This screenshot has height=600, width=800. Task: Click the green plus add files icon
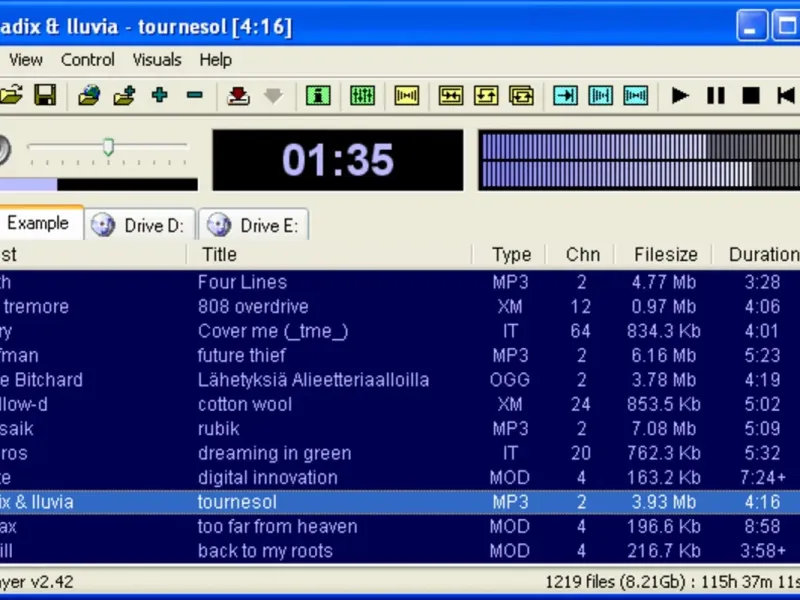pyautogui.click(x=159, y=96)
